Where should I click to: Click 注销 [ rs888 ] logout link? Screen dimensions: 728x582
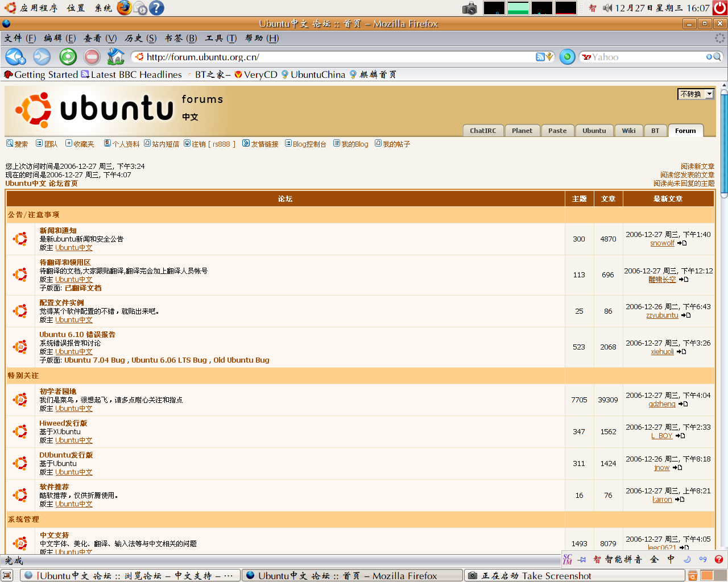click(x=209, y=144)
